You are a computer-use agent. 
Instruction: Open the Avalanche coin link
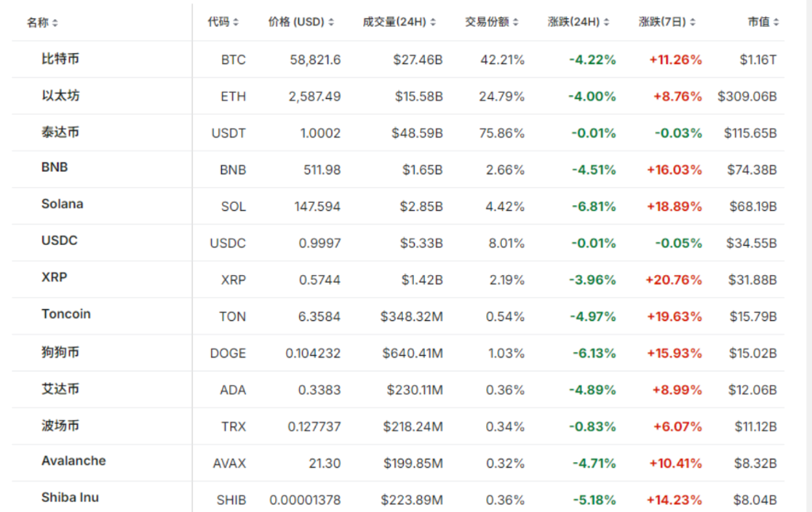[x=74, y=460]
